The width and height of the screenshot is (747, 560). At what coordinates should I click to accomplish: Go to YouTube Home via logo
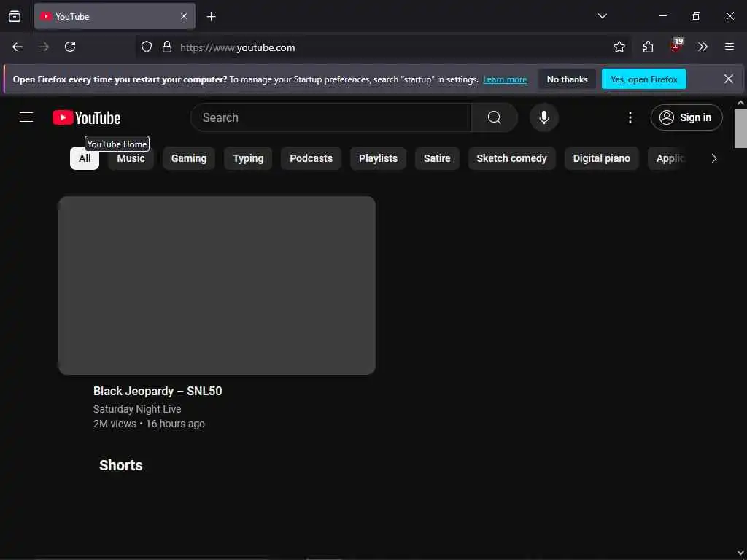(x=86, y=117)
